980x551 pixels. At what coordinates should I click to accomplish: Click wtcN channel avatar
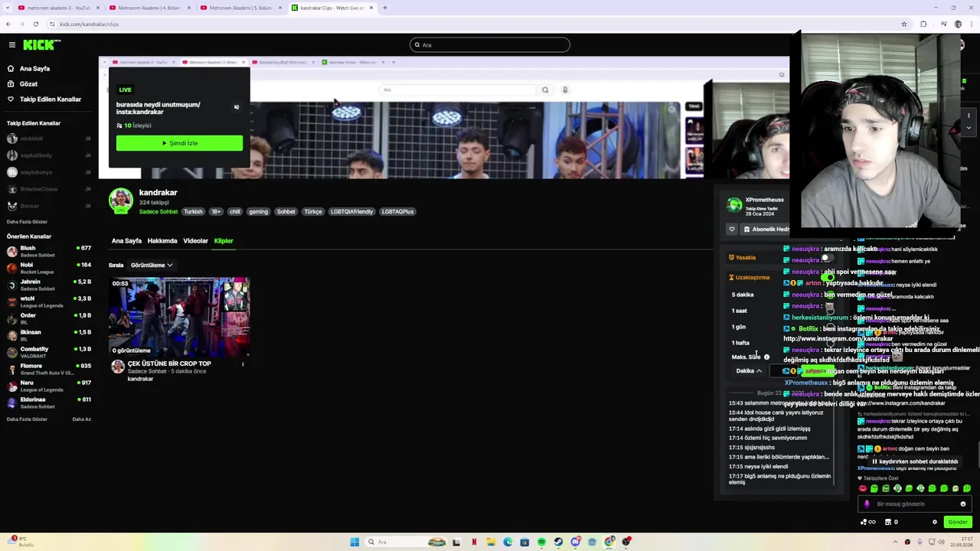point(11,302)
